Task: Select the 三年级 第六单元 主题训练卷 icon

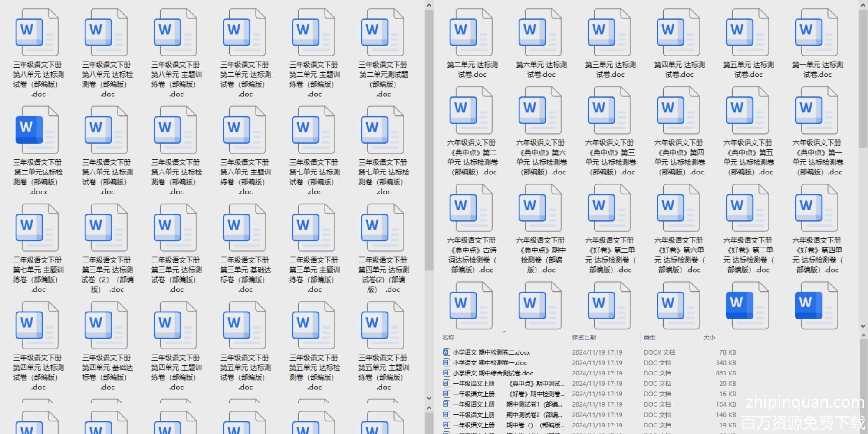Action: point(244,130)
